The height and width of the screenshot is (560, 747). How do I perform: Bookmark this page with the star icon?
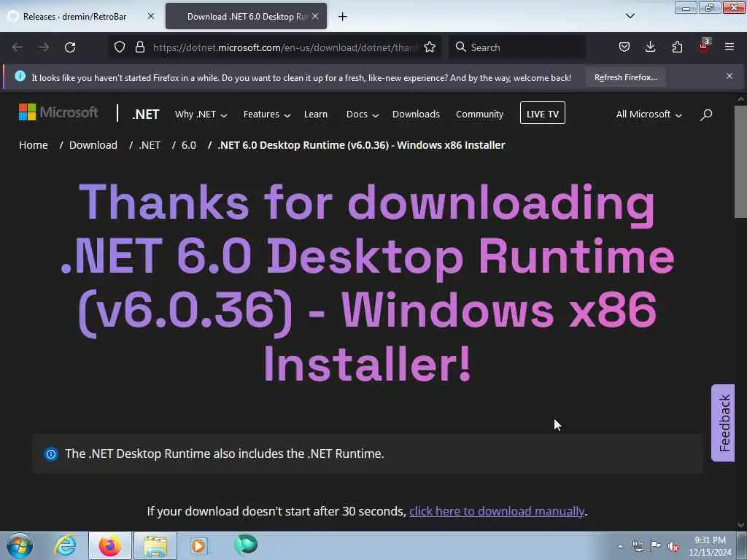429,47
